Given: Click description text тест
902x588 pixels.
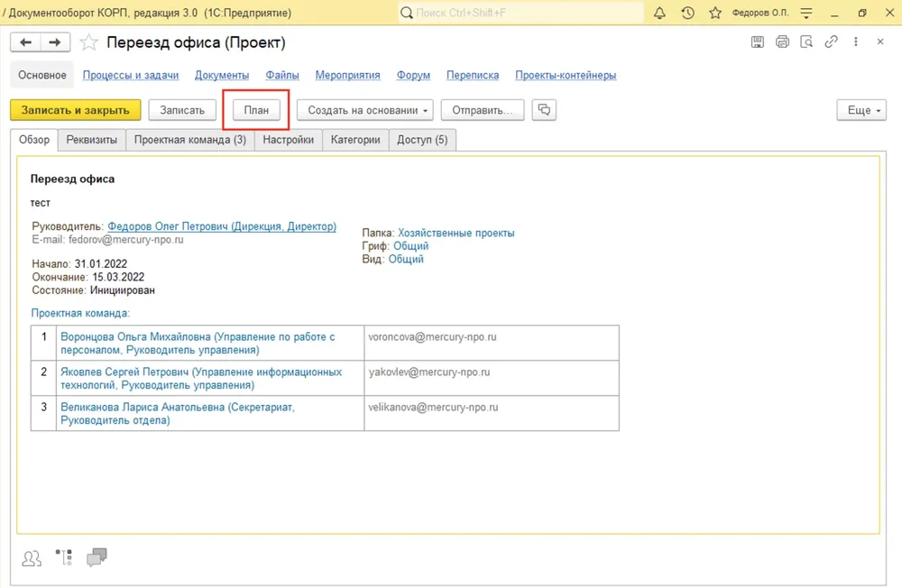Looking at the screenshot, I should click(41, 203).
